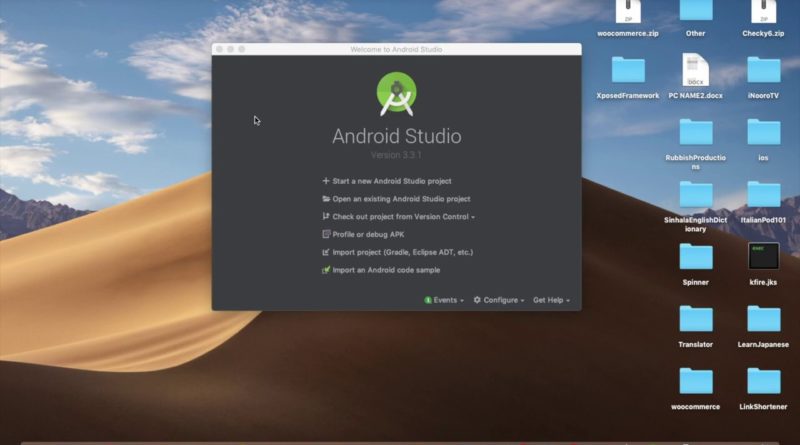Click the Version Control branch icon
Image resolution: width=800 pixels, height=445 pixels.
coord(326,216)
